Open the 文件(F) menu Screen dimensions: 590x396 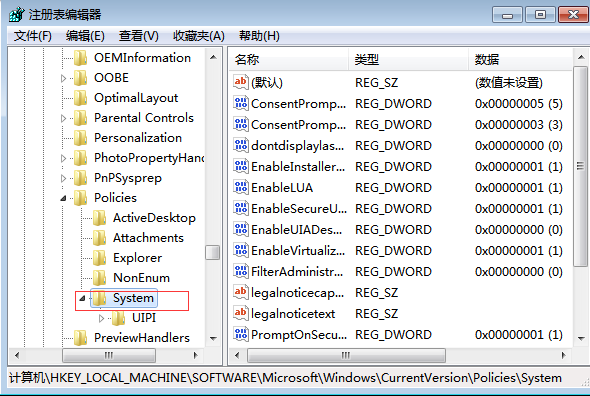[33, 36]
